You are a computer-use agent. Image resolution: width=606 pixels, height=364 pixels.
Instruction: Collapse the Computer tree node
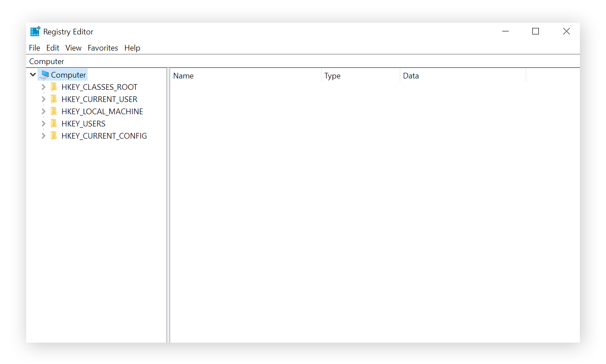click(x=33, y=74)
